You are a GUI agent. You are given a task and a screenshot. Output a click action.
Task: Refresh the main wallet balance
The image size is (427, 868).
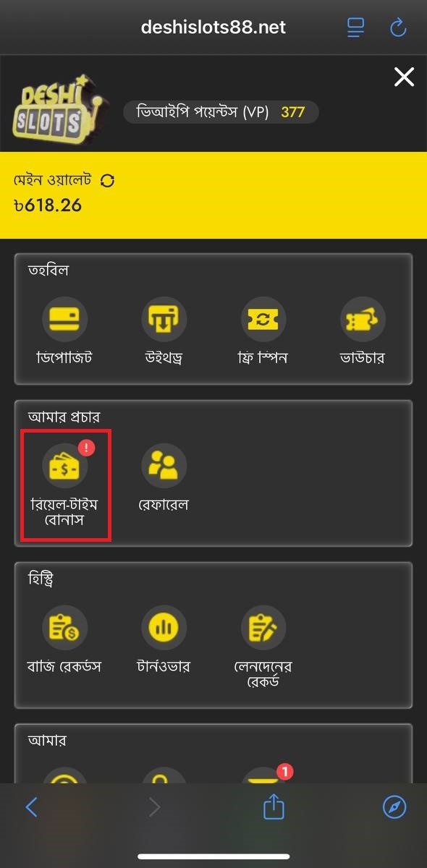click(x=108, y=181)
